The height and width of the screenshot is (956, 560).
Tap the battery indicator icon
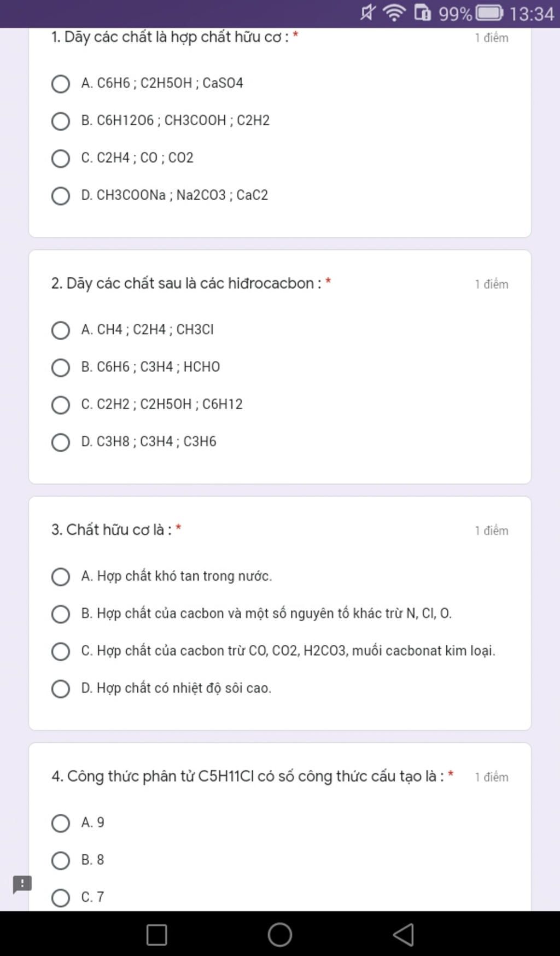click(x=489, y=13)
